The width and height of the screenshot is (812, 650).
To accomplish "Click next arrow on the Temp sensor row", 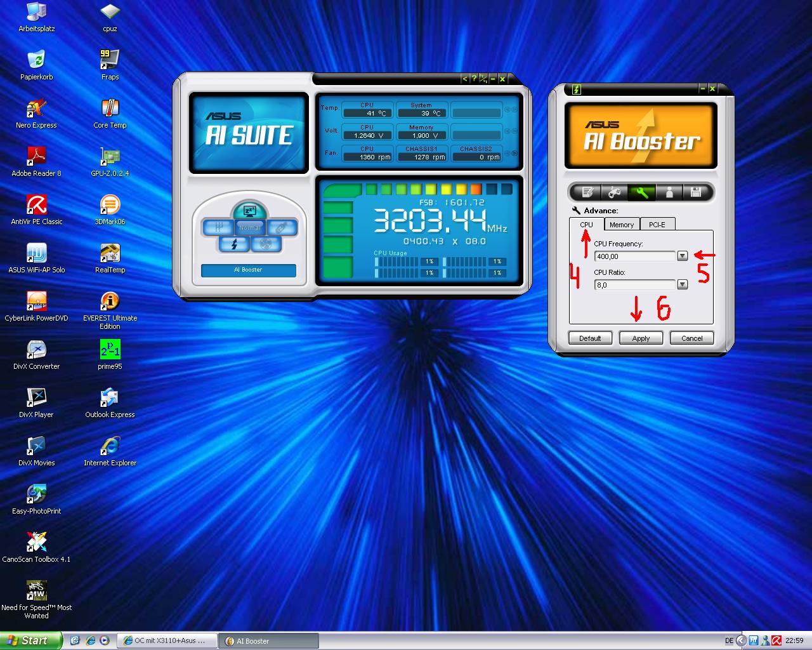I will pyautogui.click(x=514, y=110).
